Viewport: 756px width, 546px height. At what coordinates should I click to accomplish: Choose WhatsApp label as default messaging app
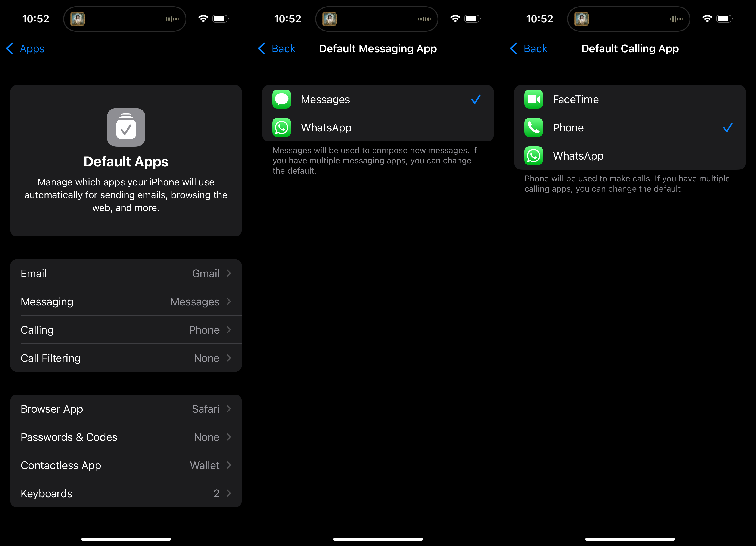[326, 128]
